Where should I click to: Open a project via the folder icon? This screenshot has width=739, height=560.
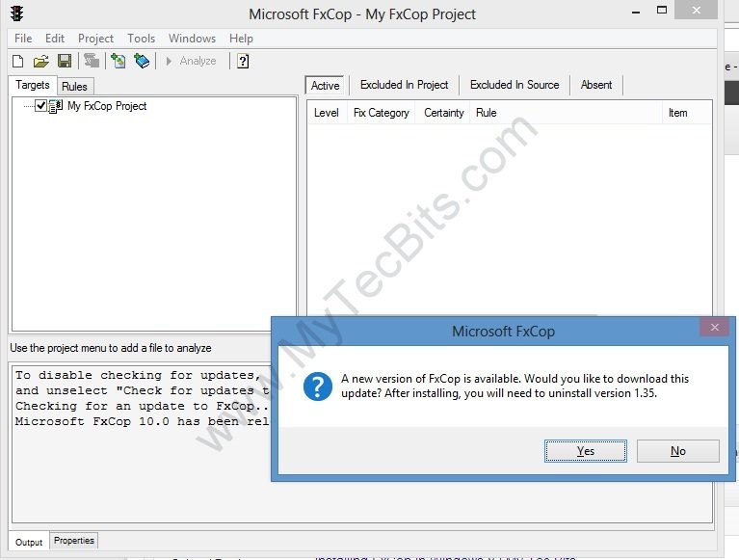(41, 61)
